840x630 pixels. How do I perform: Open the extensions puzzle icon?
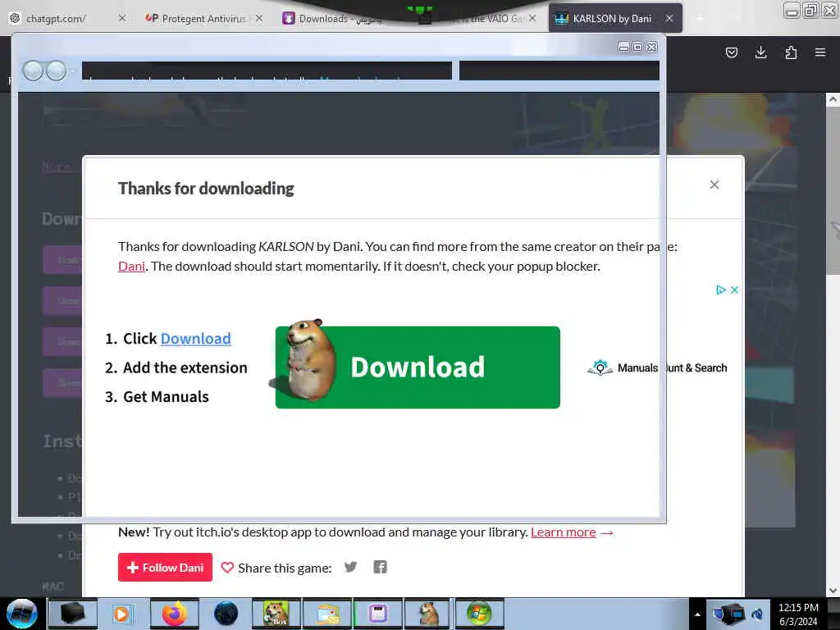791,52
